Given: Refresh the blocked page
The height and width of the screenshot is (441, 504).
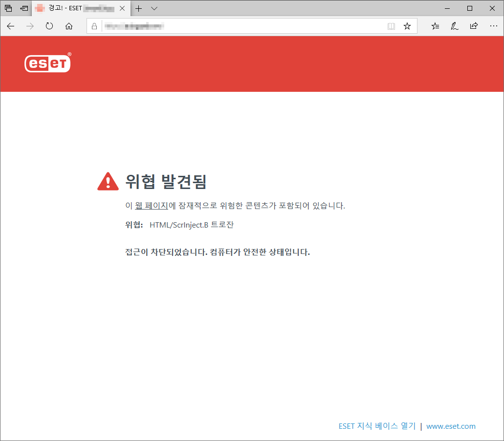Looking at the screenshot, I should (x=49, y=26).
